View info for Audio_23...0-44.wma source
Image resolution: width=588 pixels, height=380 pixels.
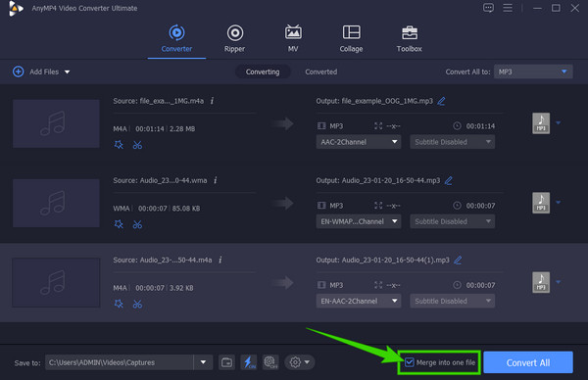click(x=216, y=180)
